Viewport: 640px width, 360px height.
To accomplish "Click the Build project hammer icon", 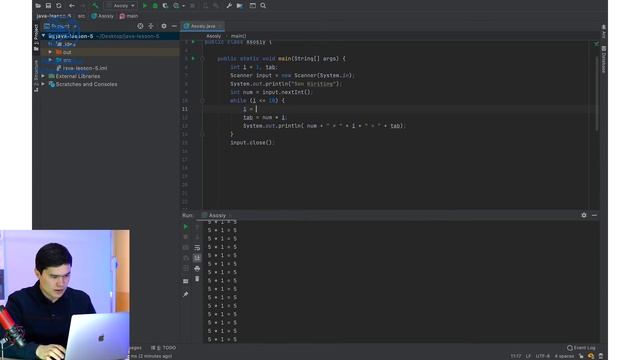I will click(x=95, y=6).
